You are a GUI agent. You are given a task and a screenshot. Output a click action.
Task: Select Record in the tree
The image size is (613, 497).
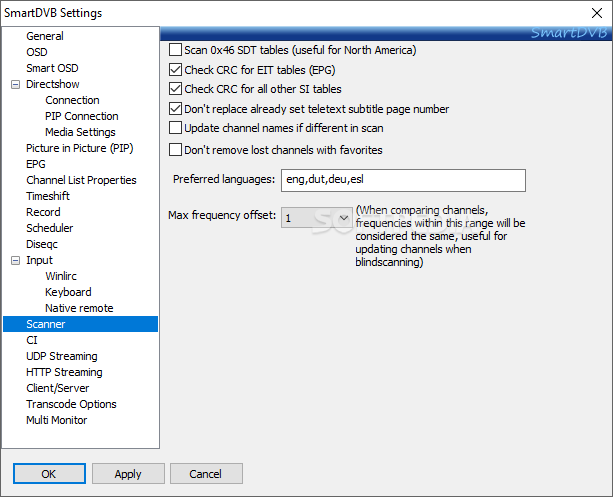(x=43, y=212)
